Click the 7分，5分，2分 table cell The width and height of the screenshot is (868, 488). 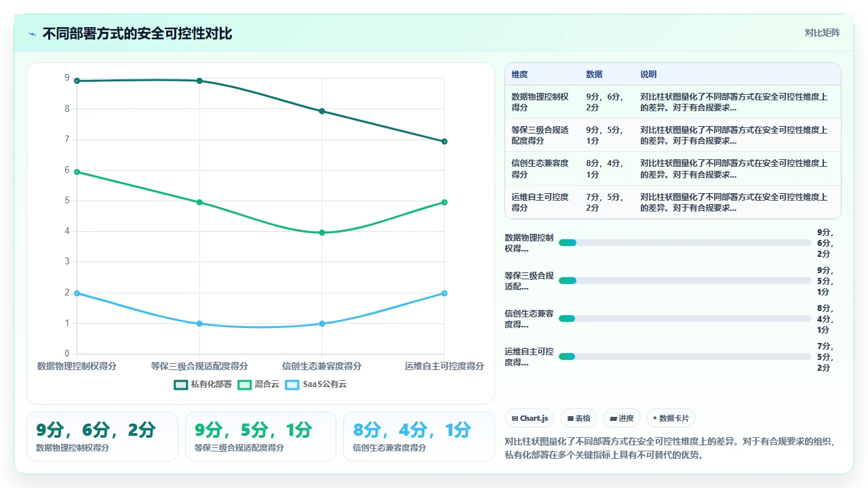click(x=606, y=203)
